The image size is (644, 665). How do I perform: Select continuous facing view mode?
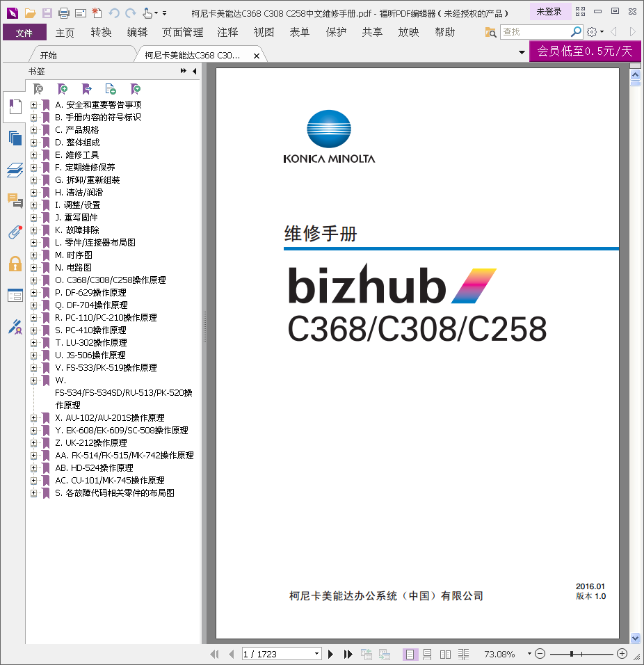click(x=463, y=655)
